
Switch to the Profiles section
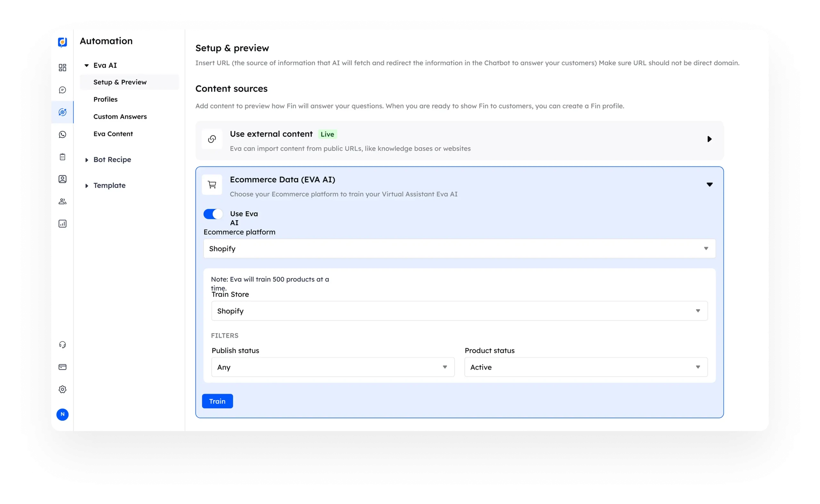tap(105, 99)
